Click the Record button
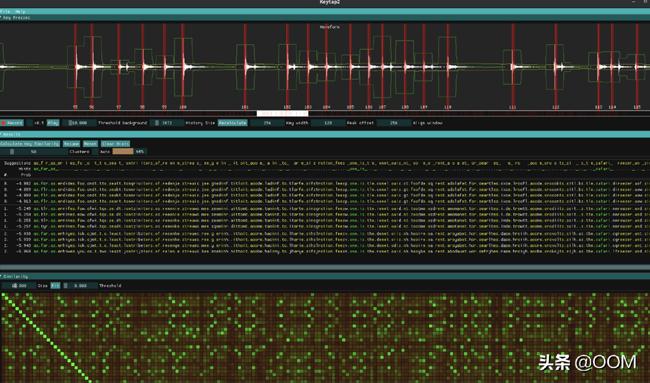650x383 pixels. (x=12, y=123)
